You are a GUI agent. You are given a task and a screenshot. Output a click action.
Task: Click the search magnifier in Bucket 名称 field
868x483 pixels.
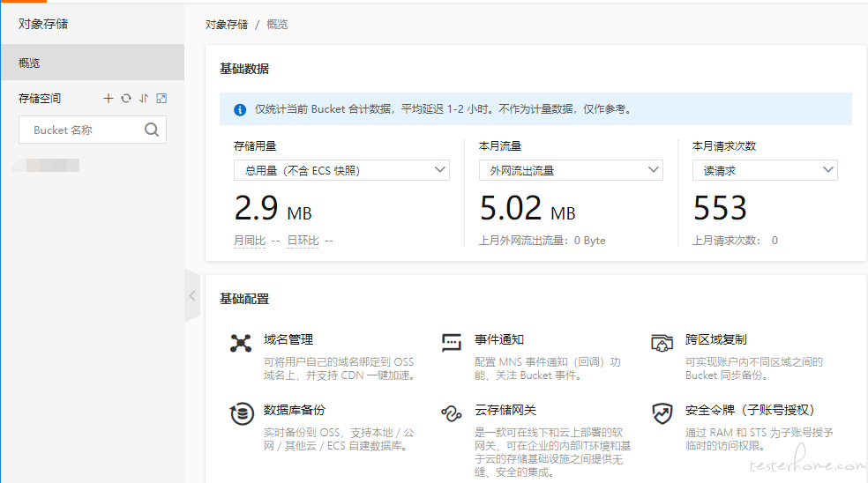(x=152, y=130)
